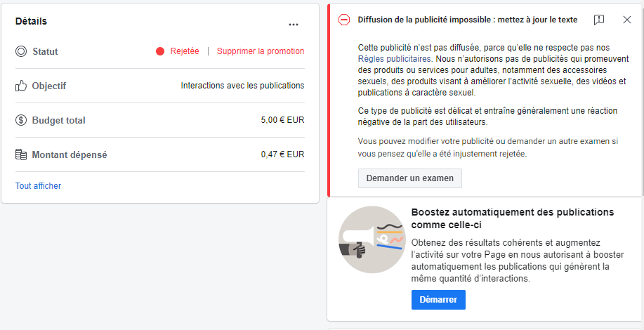Click the thumbs-up Objectif icon
644x330 pixels.
pyautogui.click(x=21, y=86)
